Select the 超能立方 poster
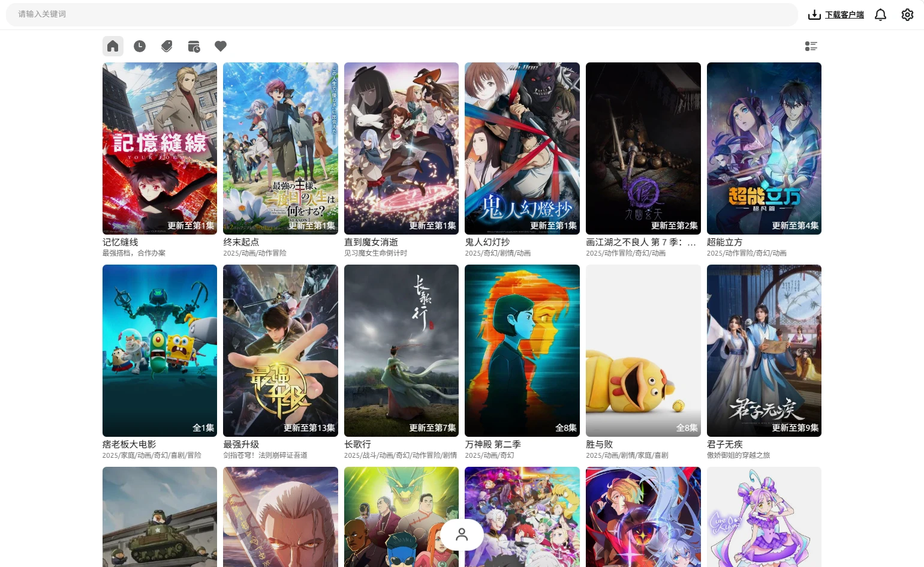The width and height of the screenshot is (924, 567). pos(764,148)
